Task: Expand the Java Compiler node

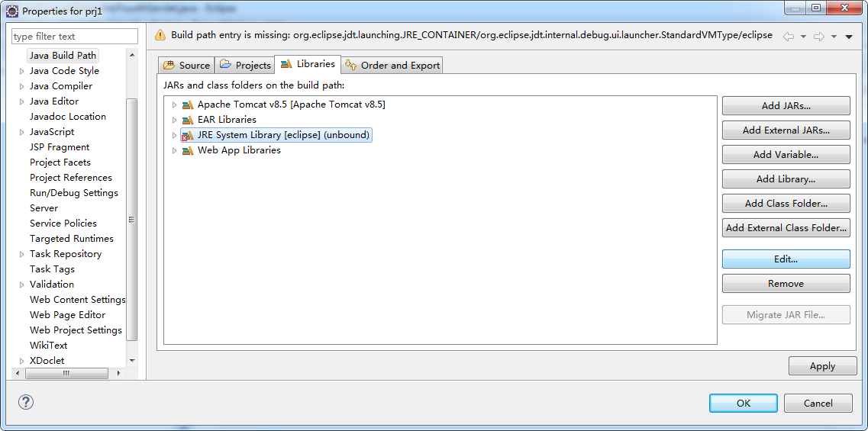Action: (x=21, y=86)
